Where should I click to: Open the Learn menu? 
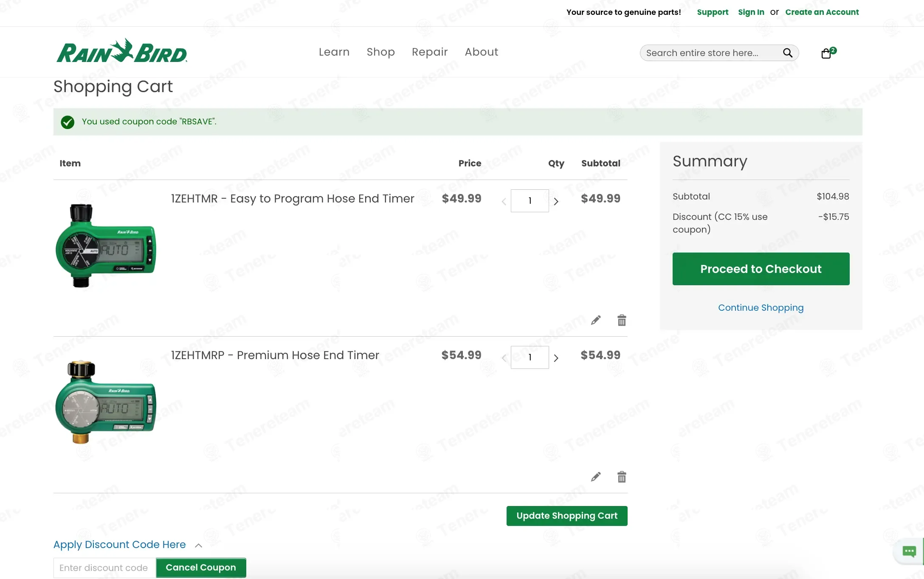[334, 52]
